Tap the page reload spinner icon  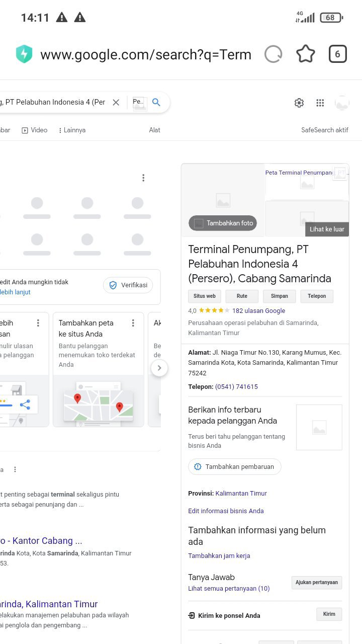pos(273,54)
